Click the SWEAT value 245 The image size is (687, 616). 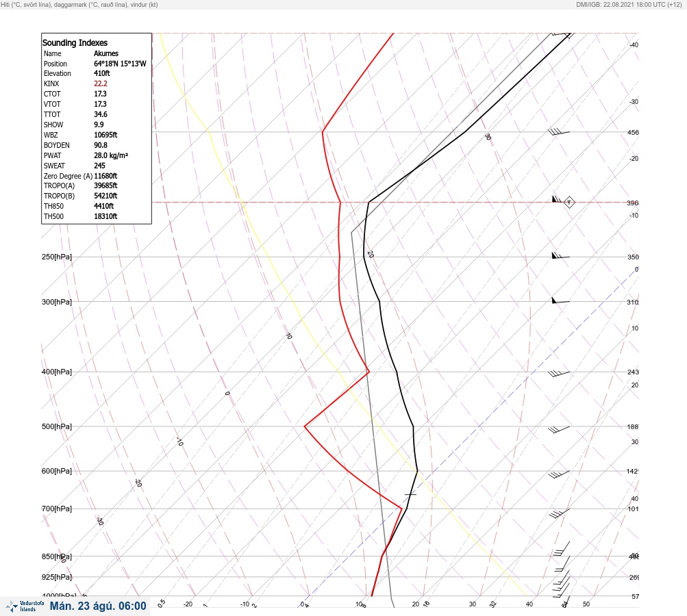coord(99,166)
